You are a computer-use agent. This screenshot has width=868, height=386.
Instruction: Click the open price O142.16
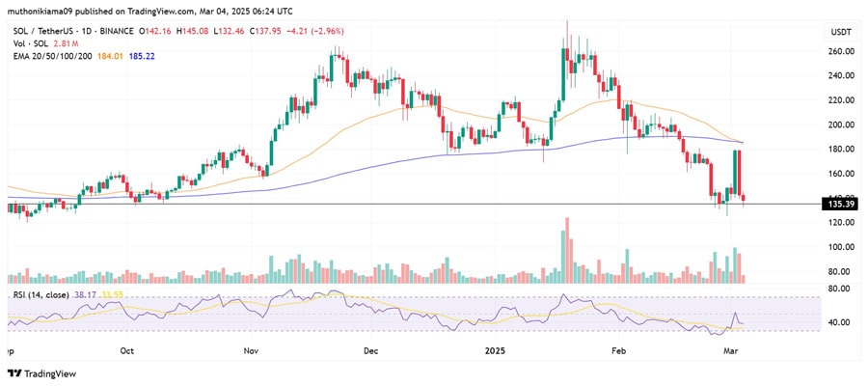click(x=157, y=32)
